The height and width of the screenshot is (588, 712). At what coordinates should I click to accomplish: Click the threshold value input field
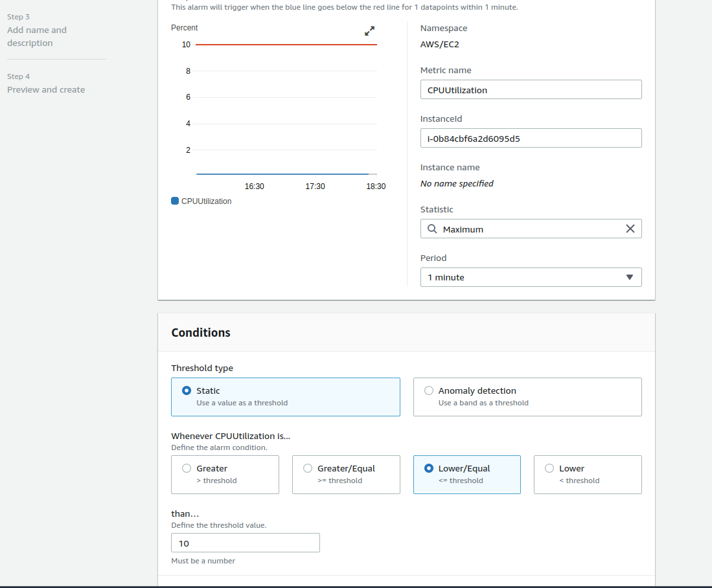[246, 543]
